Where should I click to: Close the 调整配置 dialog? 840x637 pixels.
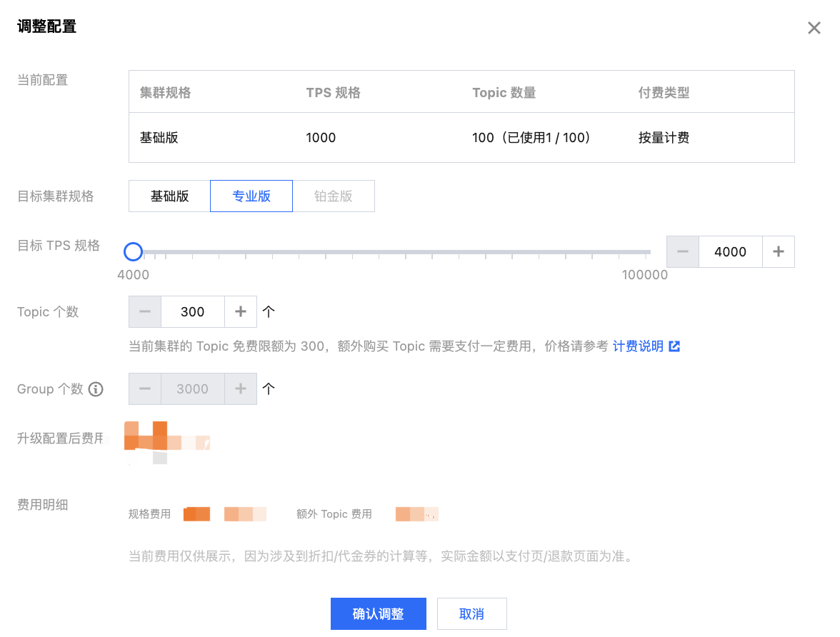pyautogui.click(x=814, y=28)
